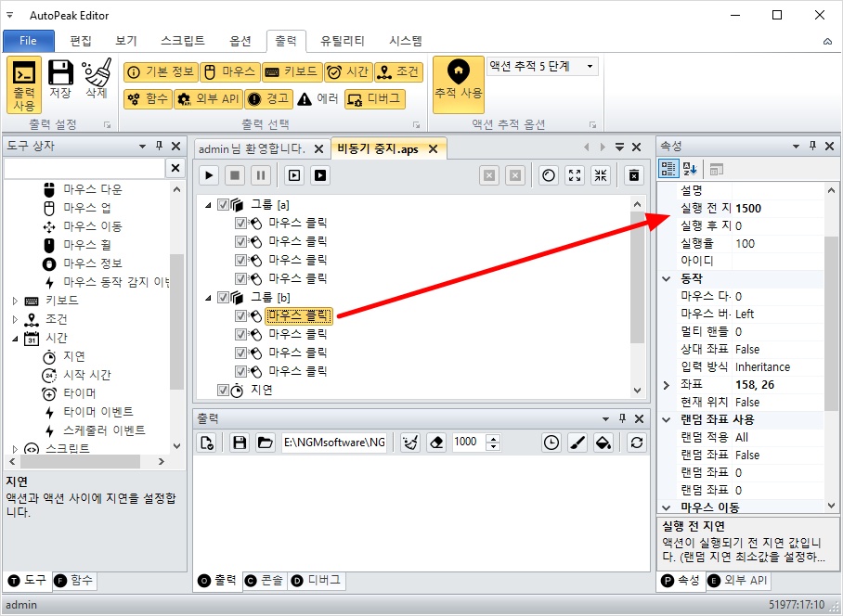Expand the 조건 toolbox category
843x616 pixels.
[15, 319]
